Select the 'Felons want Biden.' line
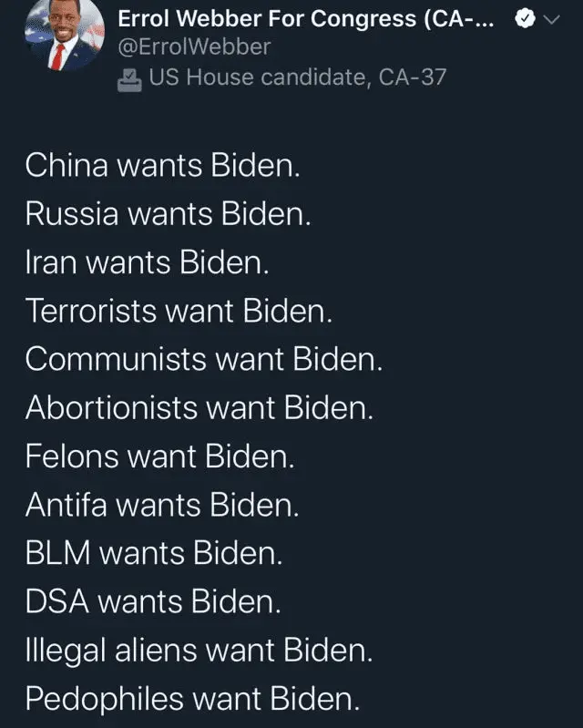This screenshot has height=728, width=583. [159, 456]
